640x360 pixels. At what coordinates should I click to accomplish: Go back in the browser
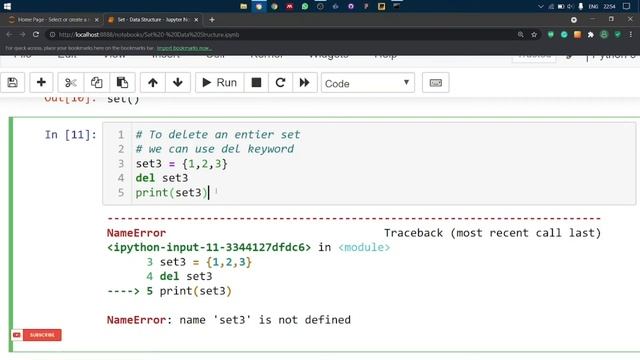pyautogui.click(x=9, y=35)
